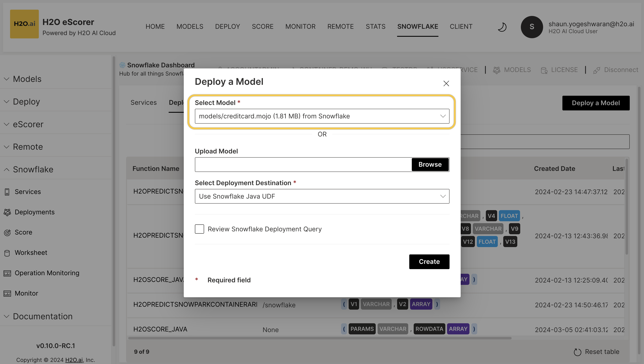The width and height of the screenshot is (644, 364).
Task: Open the Select Deployment Destination dropdown
Action: pos(322,196)
